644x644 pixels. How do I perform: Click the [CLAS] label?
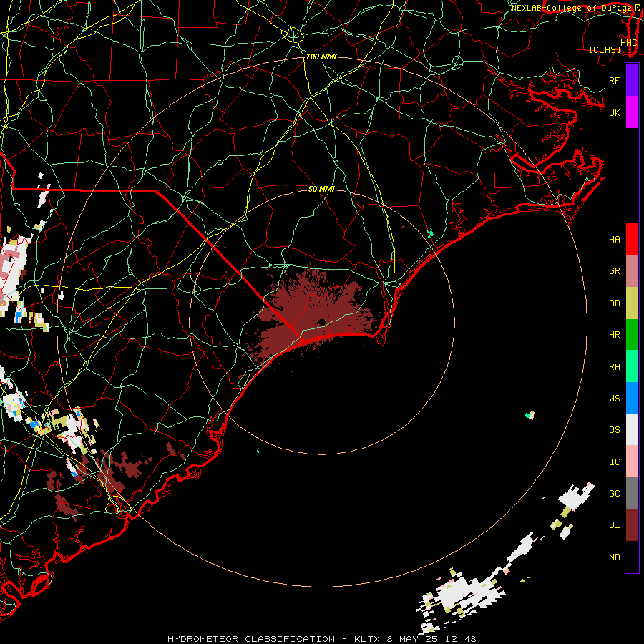coord(605,49)
